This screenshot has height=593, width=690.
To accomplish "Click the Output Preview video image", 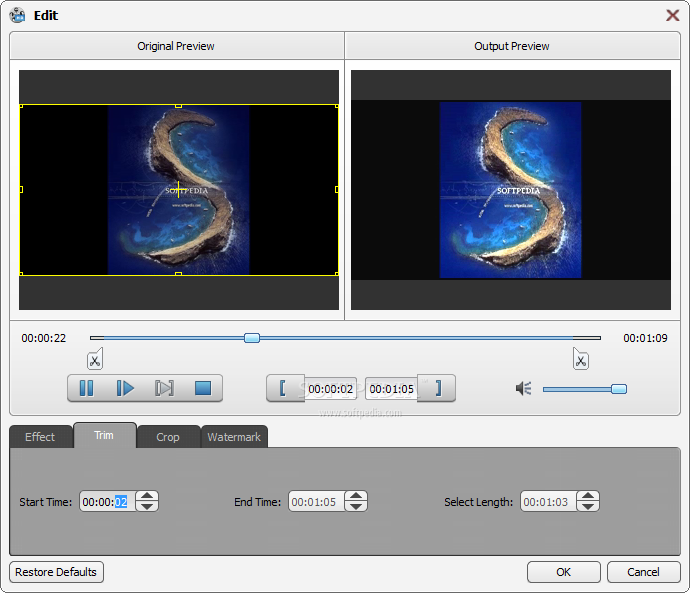I will [510, 190].
